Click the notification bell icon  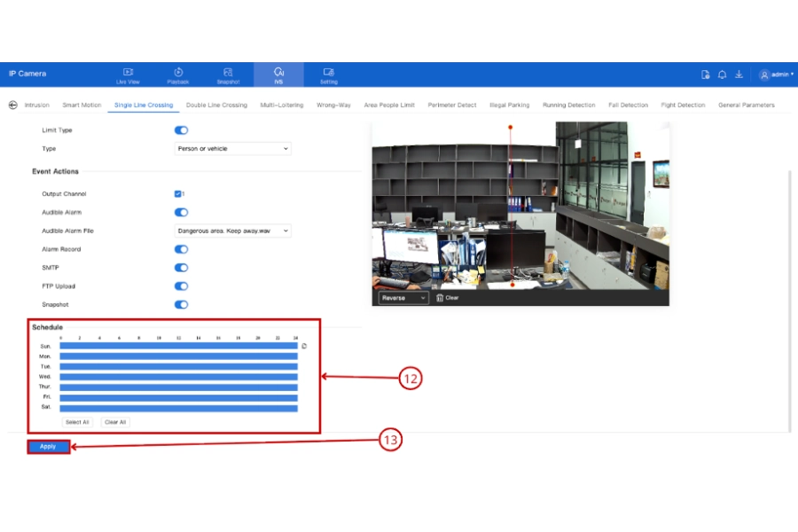pos(722,74)
